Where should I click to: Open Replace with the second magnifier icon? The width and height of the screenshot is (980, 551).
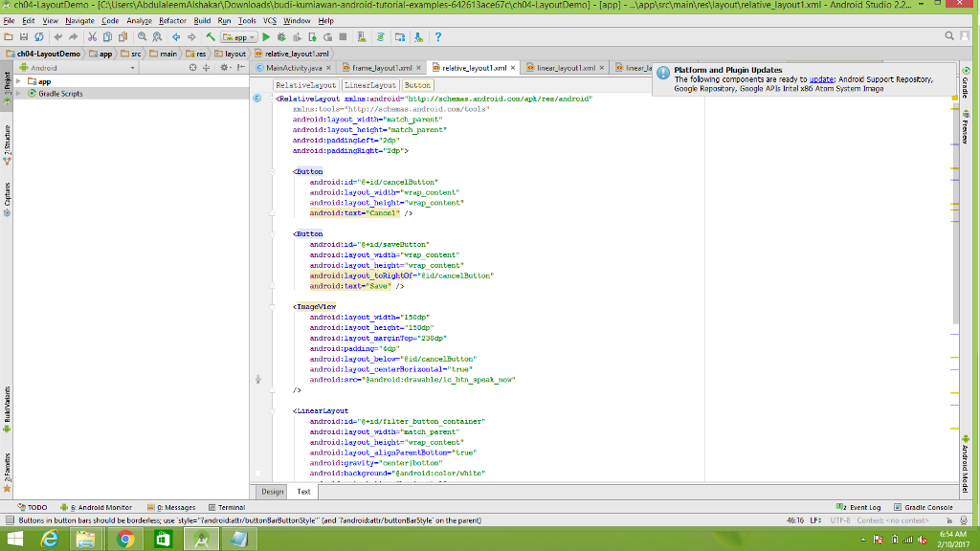[x=157, y=37]
